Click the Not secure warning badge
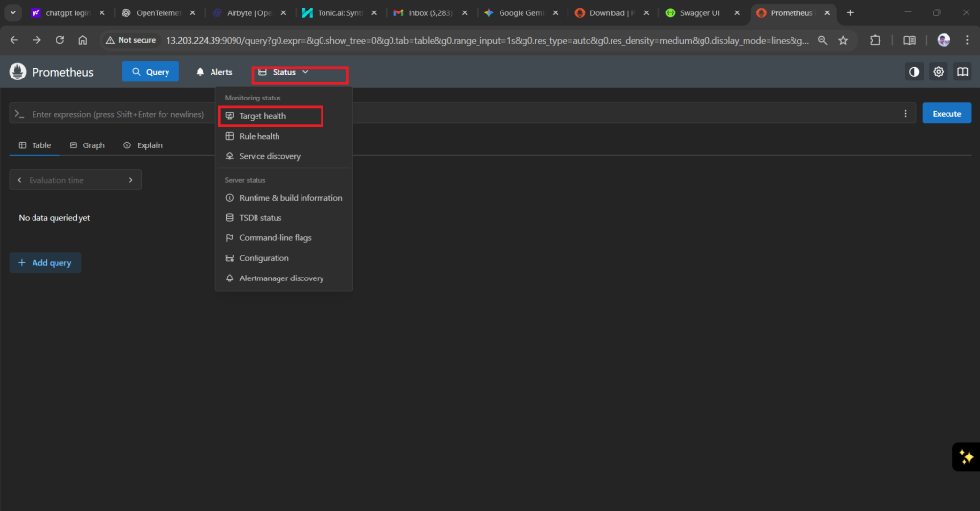980x511 pixels. (x=130, y=40)
